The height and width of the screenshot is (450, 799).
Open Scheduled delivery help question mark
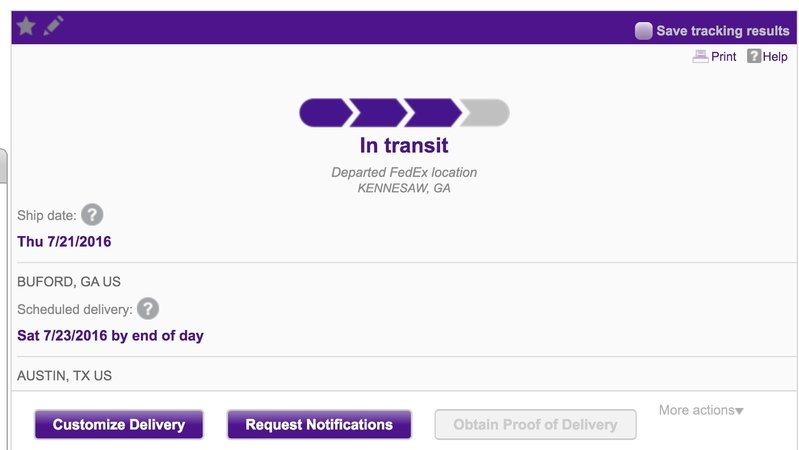(148, 309)
